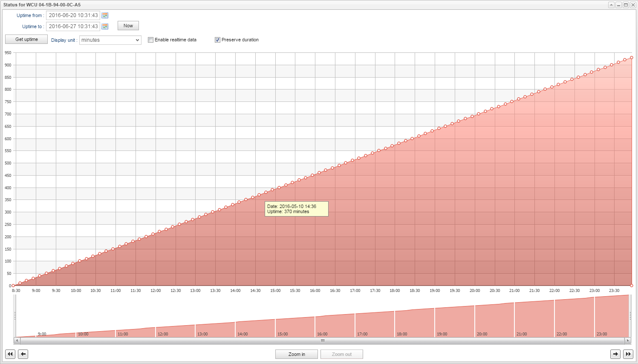This screenshot has width=638, height=364.
Task: Go to next period with right arrow button
Action: (x=615, y=354)
